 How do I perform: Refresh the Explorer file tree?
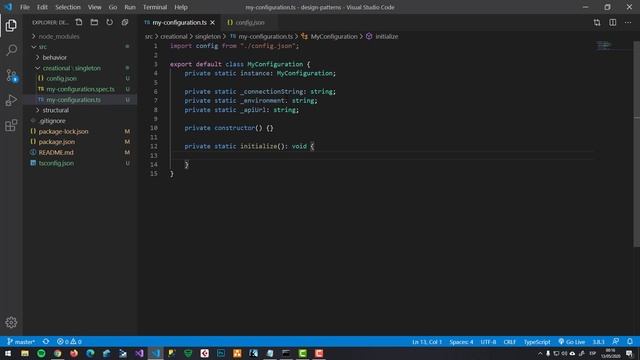point(109,22)
